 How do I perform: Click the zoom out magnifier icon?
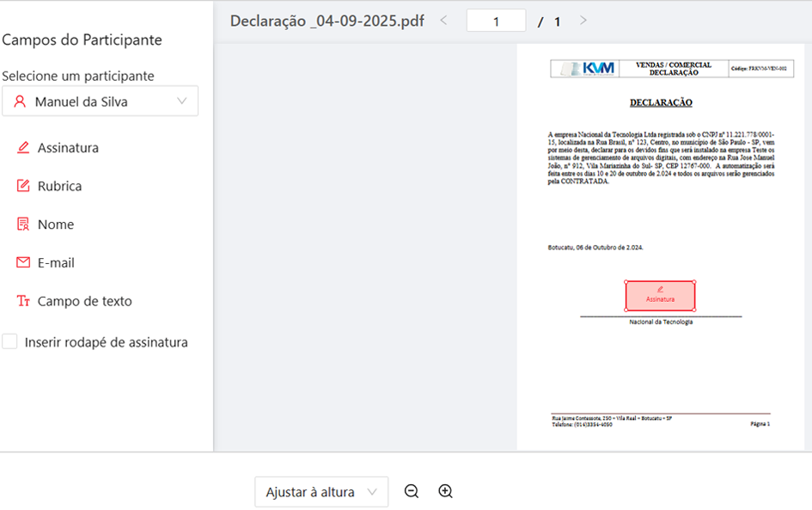point(412,491)
